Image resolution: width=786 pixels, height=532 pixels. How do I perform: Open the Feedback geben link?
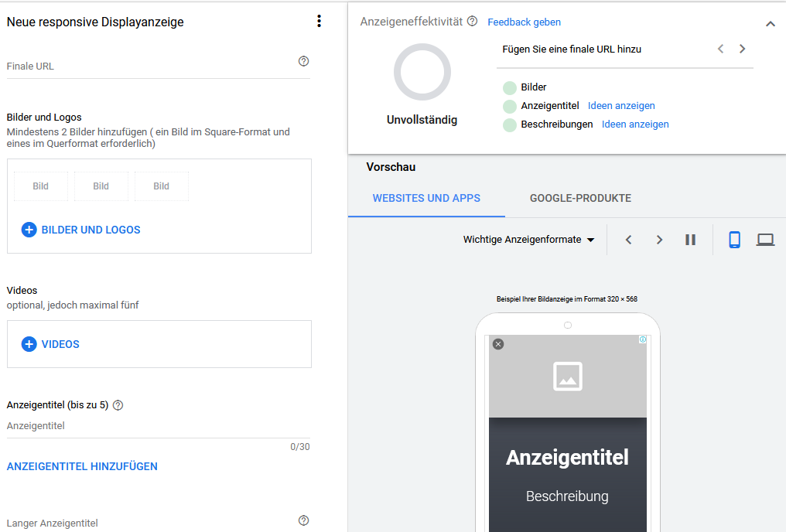[x=524, y=22]
